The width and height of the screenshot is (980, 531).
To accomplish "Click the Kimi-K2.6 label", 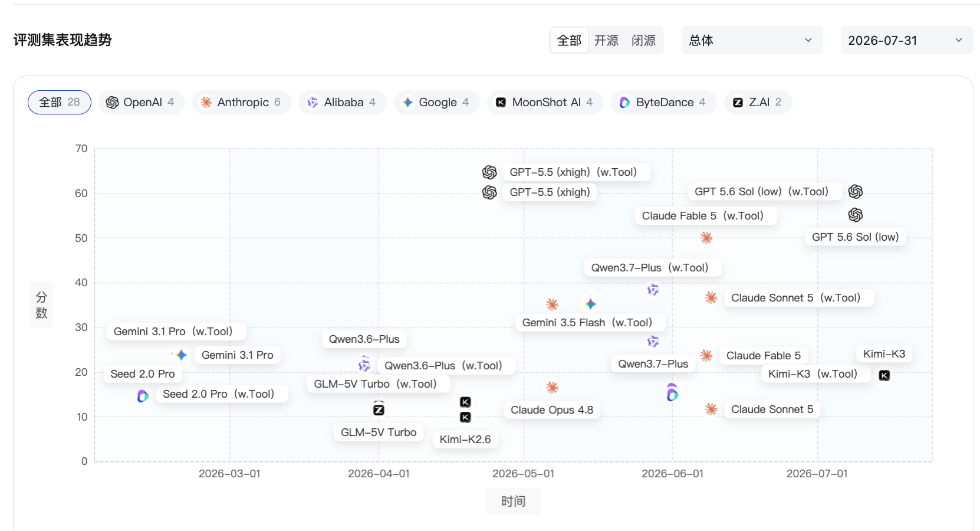I will (465, 440).
